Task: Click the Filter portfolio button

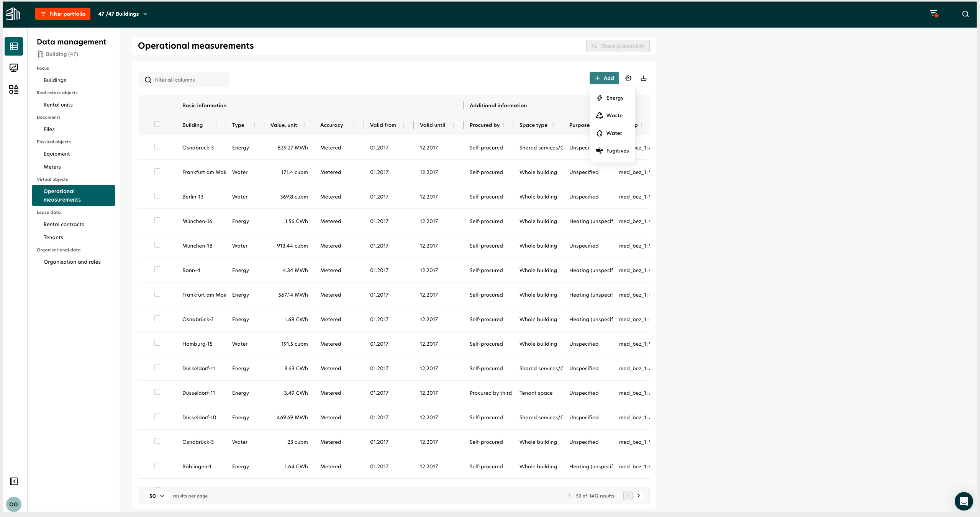Action: coord(63,14)
